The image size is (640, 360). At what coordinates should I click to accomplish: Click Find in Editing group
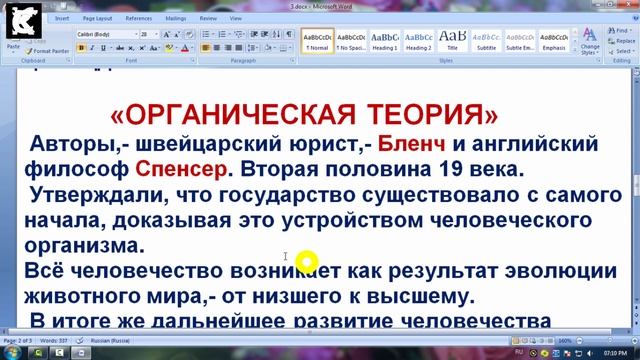click(x=619, y=31)
